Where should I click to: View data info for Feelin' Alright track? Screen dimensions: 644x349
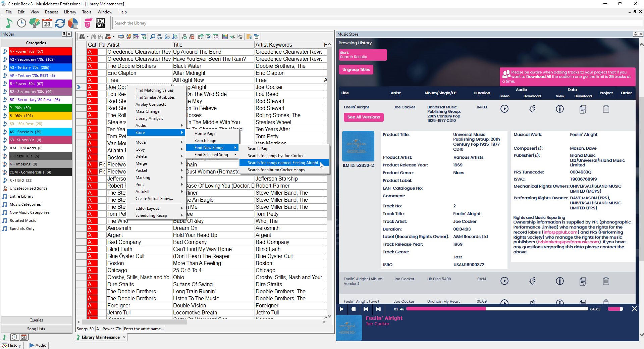[559, 109]
